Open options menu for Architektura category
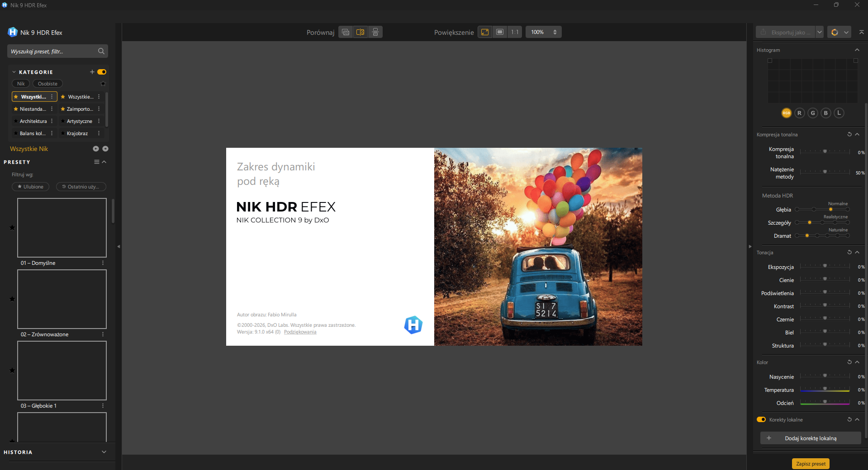This screenshot has width=868, height=470. coord(52,121)
